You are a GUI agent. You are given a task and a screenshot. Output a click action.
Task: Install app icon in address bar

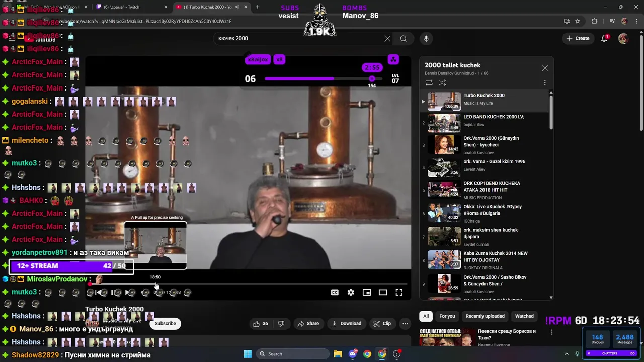tap(567, 21)
